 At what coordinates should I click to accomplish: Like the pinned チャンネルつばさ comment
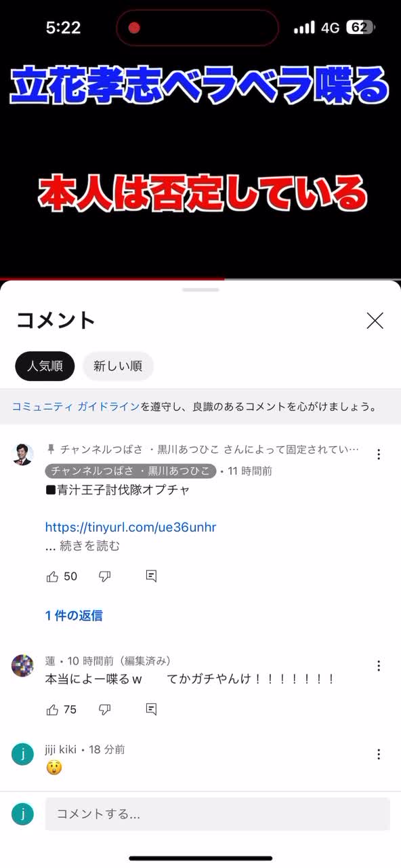point(53,576)
